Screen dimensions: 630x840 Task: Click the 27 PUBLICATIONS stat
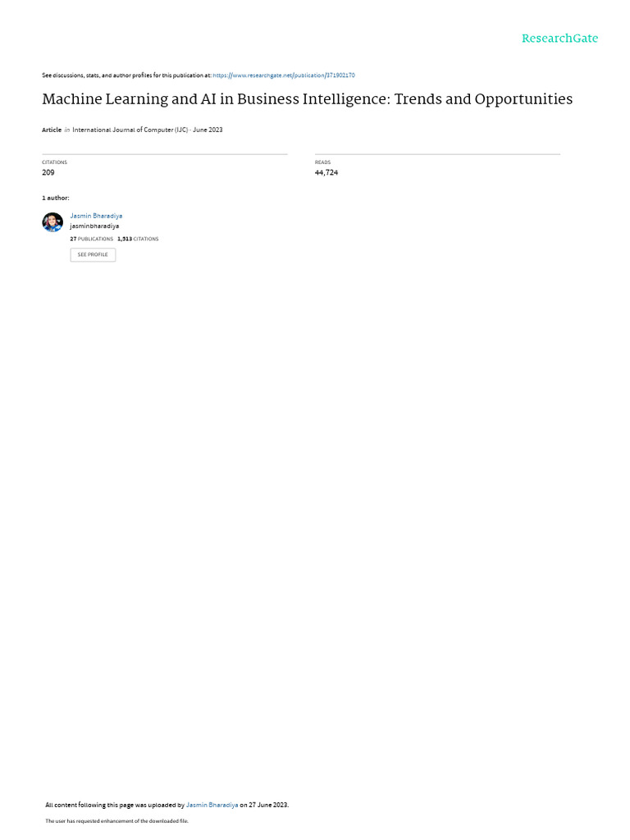pos(92,239)
